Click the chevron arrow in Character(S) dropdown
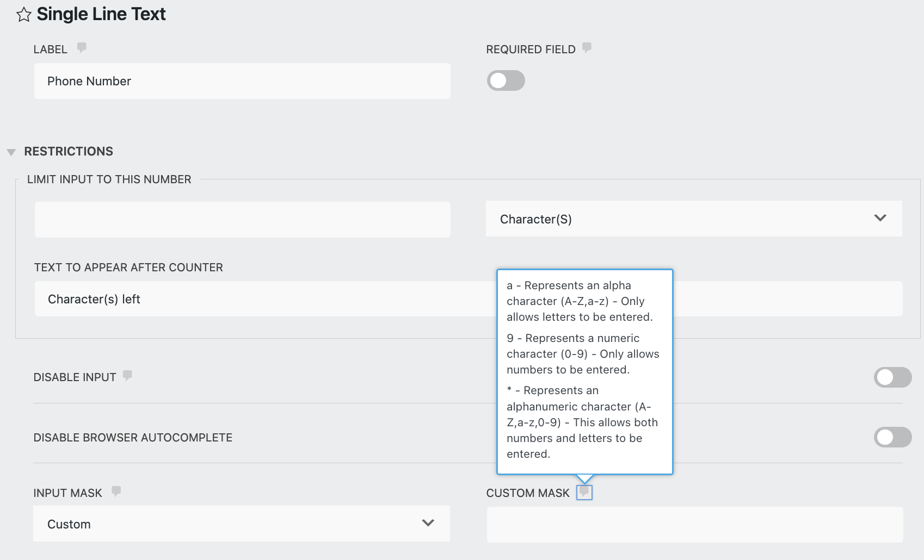 (x=880, y=218)
